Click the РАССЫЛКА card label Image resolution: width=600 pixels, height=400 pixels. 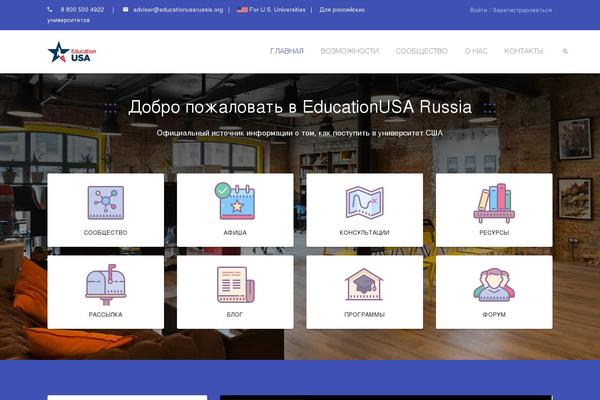pos(106,314)
